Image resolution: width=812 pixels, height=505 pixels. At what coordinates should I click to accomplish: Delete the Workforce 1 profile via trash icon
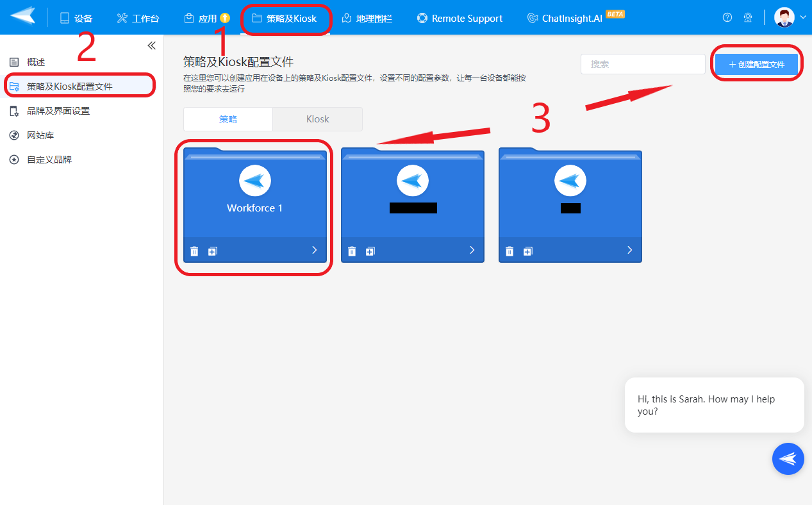[194, 251]
